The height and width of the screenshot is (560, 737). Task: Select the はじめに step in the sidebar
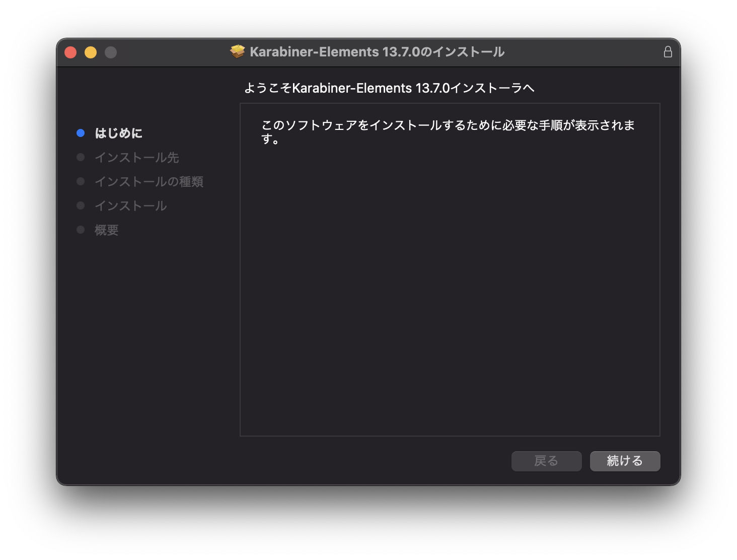point(119,133)
